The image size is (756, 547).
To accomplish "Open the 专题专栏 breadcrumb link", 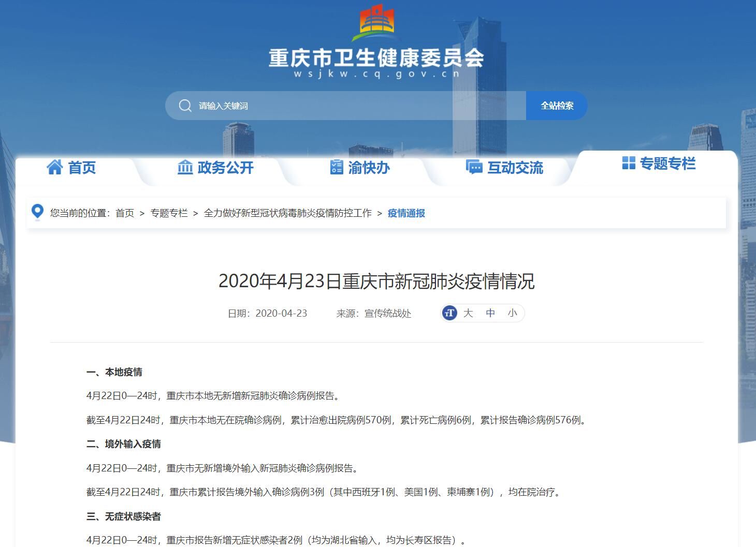I will [x=169, y=213].
